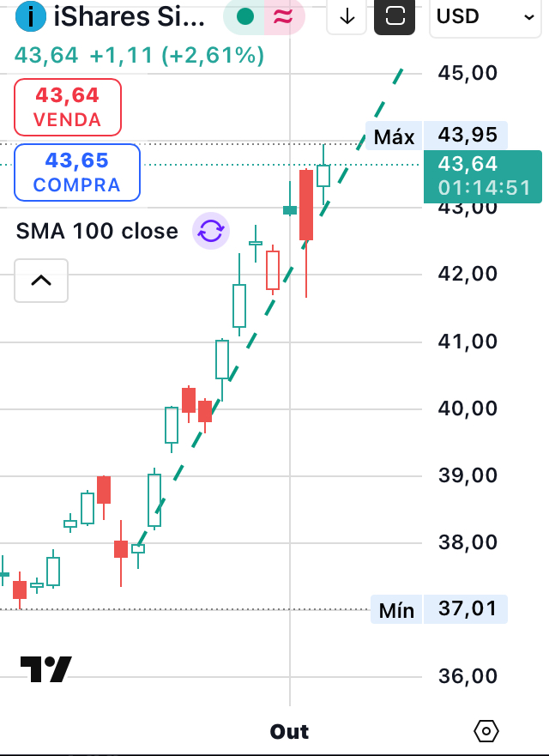Select the SMA 100 close indicator label
The image size is (549, 756).
coord(97,231)
